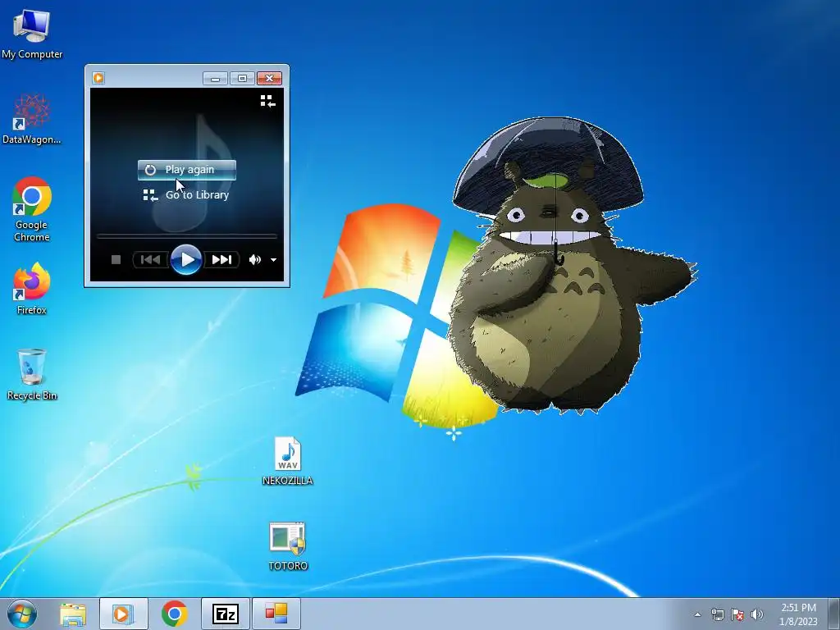
Task: Click Go to Library link
Action: (x=186, y=195)
